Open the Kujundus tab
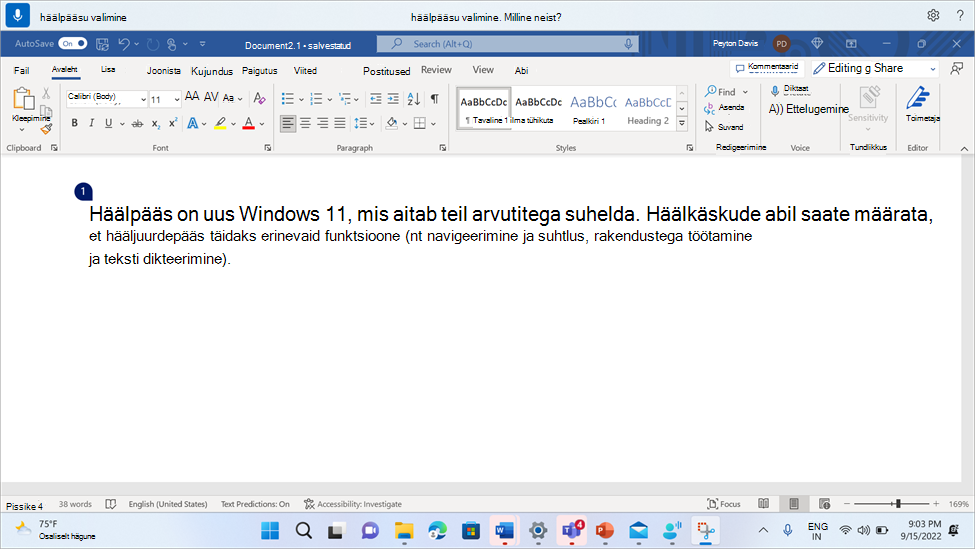This screenshot has height=549, width=975. point(212,71)
